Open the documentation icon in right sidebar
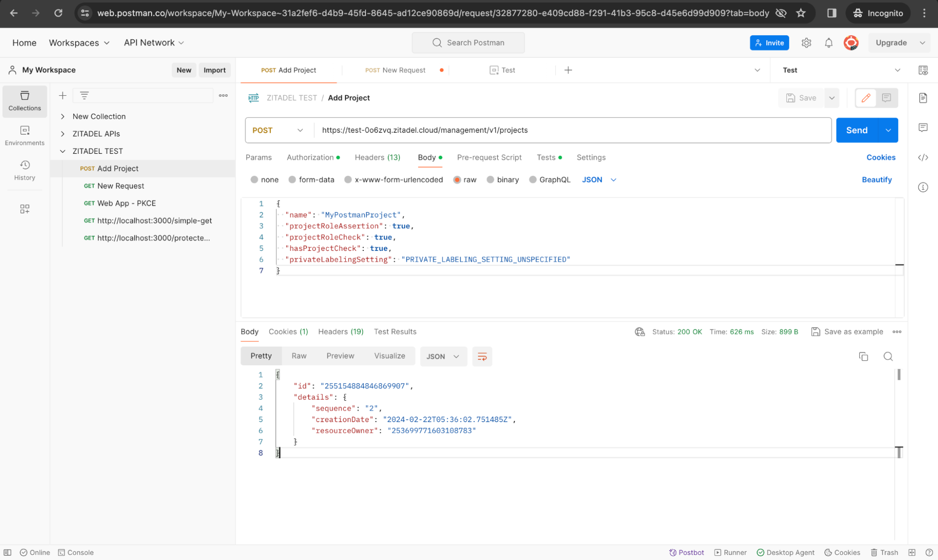 [923, 98]
